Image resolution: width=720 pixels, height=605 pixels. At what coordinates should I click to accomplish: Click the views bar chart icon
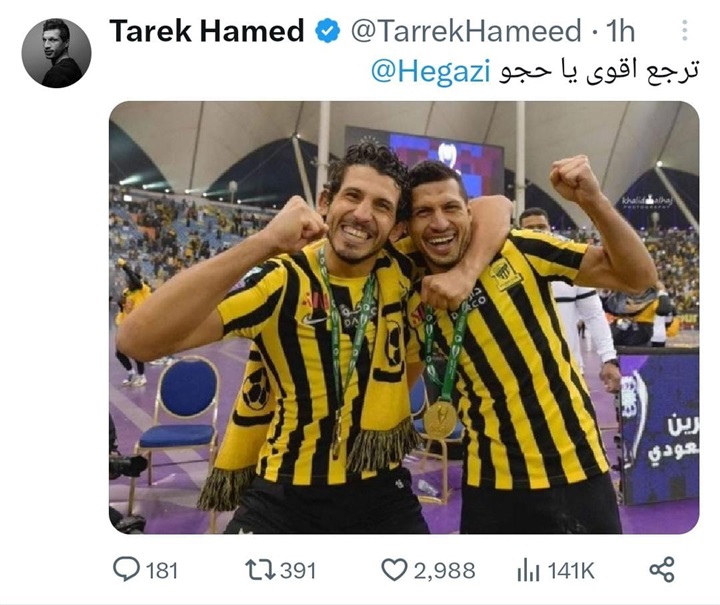click(528, 571)
